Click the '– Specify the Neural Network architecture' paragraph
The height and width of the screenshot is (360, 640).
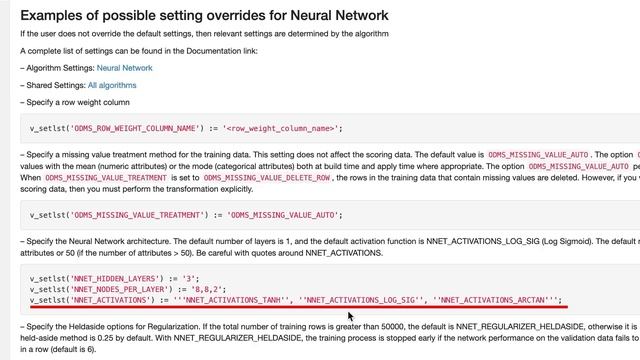tap(330, 247)
